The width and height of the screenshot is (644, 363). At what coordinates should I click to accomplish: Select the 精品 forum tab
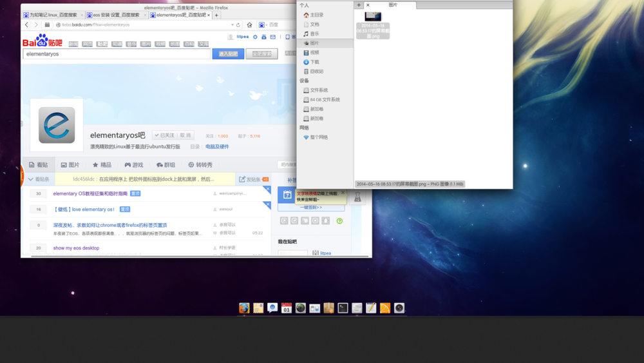tap(102, 165)
